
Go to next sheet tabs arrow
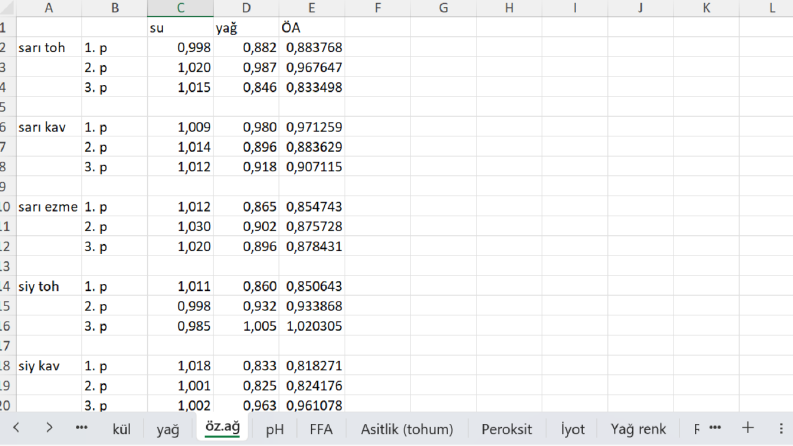tap(49, 428)
